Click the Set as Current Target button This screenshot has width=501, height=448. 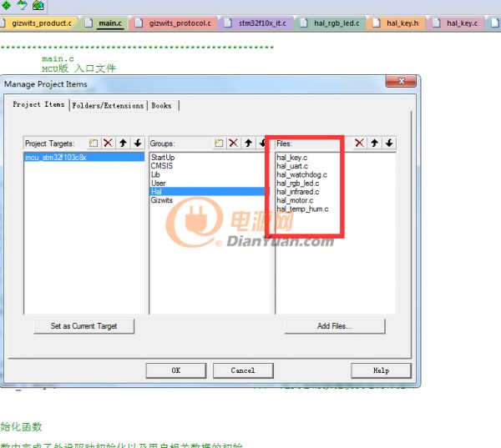84,326
